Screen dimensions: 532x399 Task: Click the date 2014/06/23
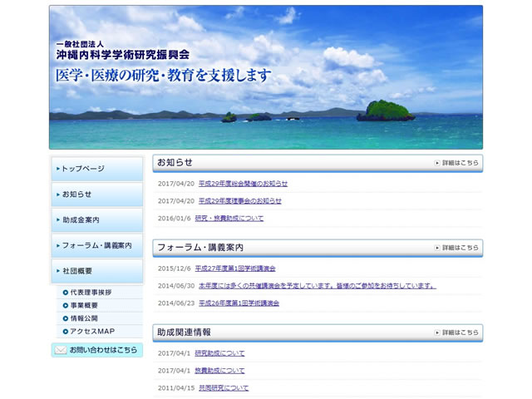coord(176,303)
